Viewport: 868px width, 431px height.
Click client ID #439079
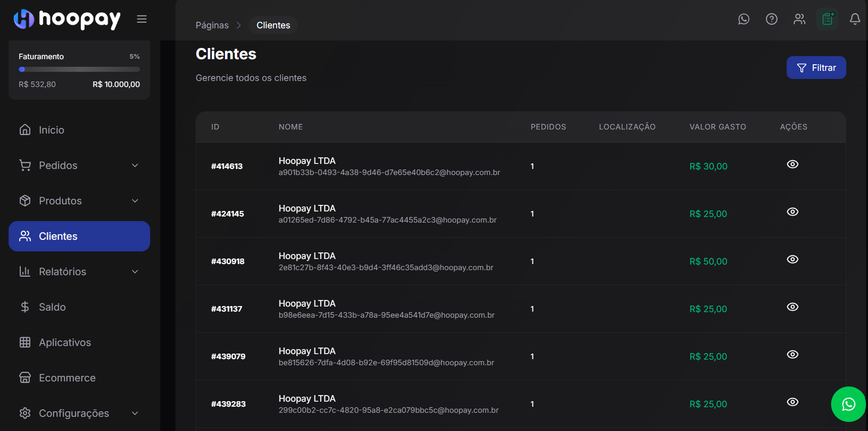[229, 357]
